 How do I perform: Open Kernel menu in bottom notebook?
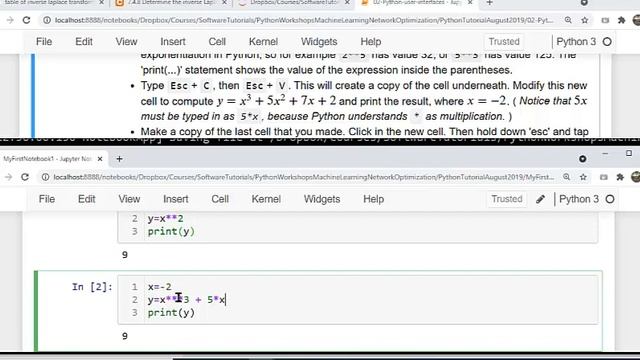pyautogui.click(x=266, y=199)
